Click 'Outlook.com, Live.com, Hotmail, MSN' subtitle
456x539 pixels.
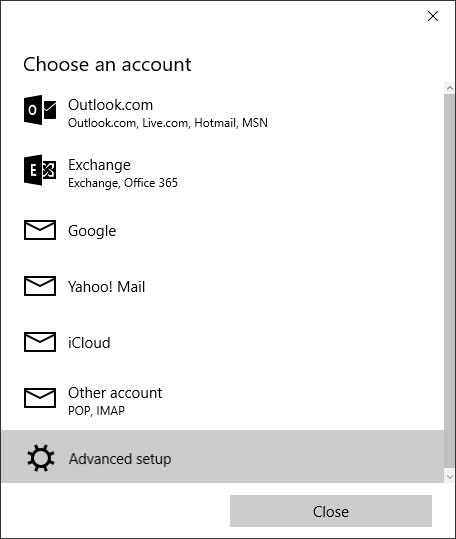168,123
